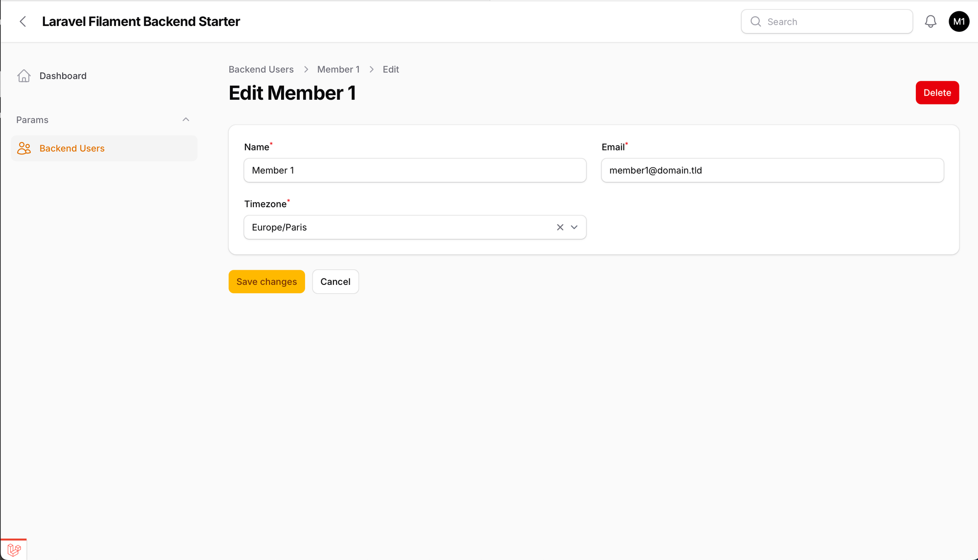978x560 pixels.
Task: Click the notification bell icon
Action: (931, 21)
